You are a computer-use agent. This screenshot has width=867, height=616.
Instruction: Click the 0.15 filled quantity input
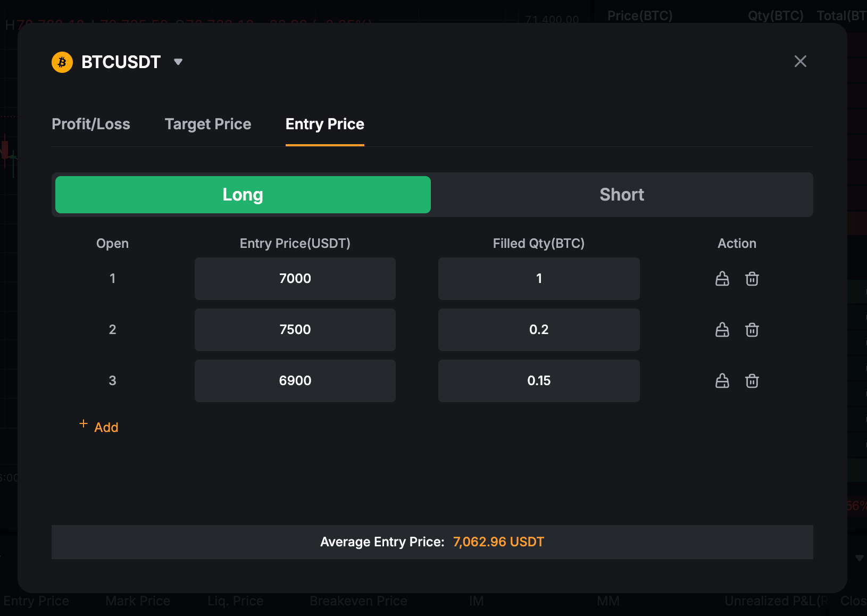point(539,381)
